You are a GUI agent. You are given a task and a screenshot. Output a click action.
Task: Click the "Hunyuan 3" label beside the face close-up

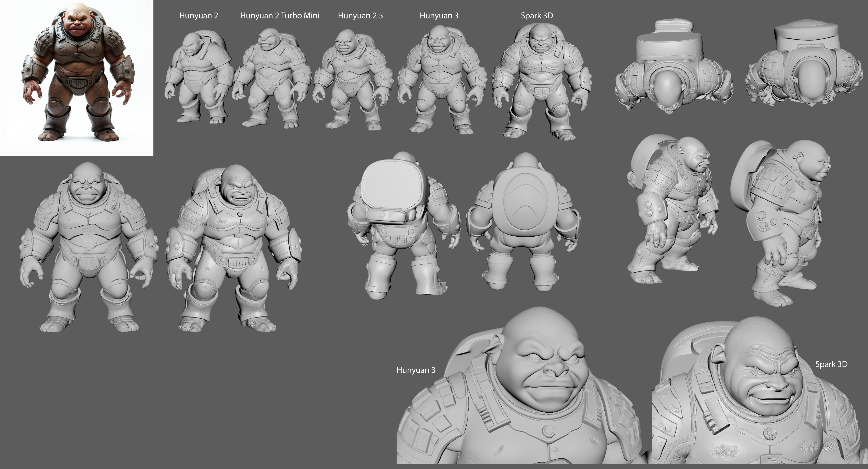click(416, 370)
